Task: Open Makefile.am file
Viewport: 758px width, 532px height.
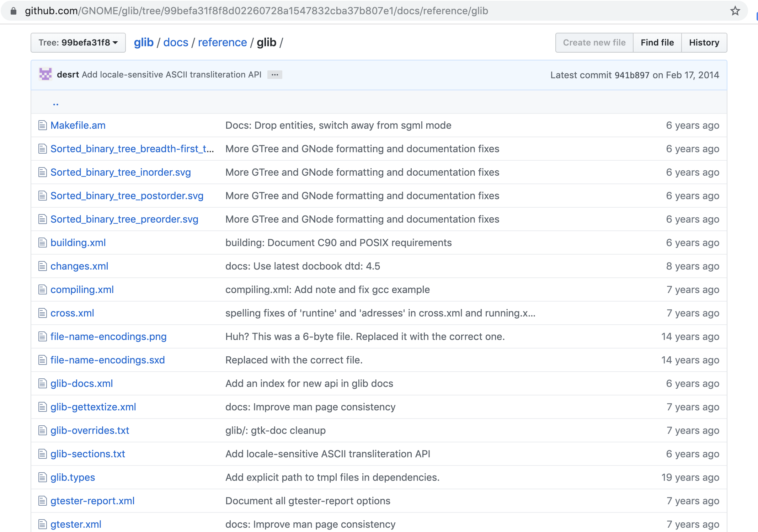Action: 78,126
